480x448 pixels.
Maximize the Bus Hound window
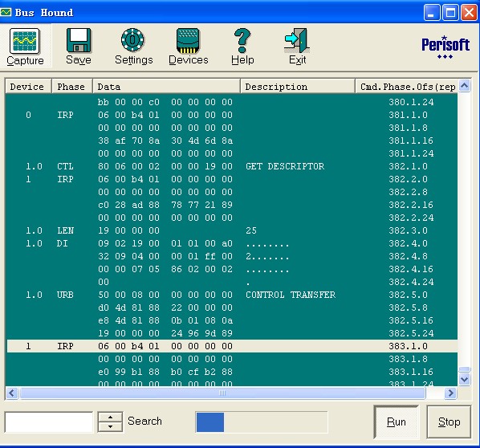[450, 13]
